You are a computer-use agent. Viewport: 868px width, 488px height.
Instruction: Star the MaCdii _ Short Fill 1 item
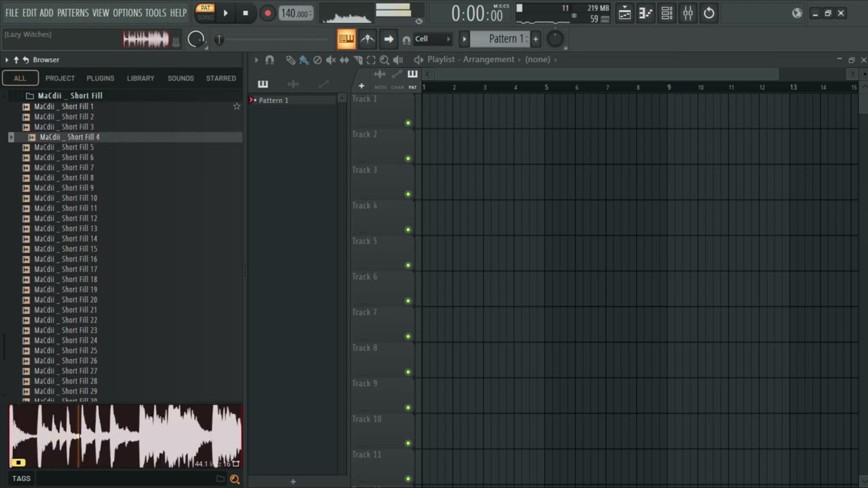pyautogui.click(x=237, y=106)
